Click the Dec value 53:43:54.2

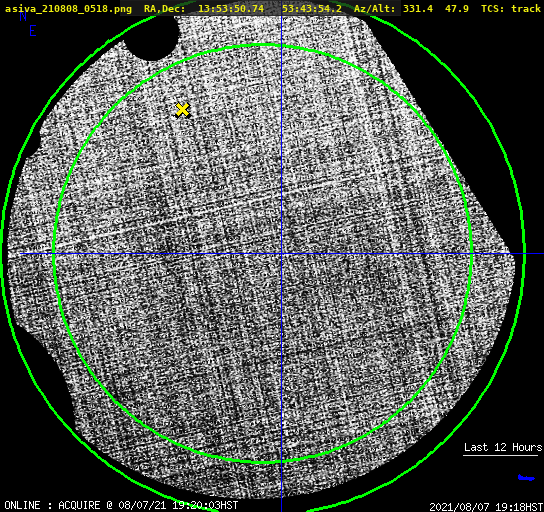[x=312, y=8]
